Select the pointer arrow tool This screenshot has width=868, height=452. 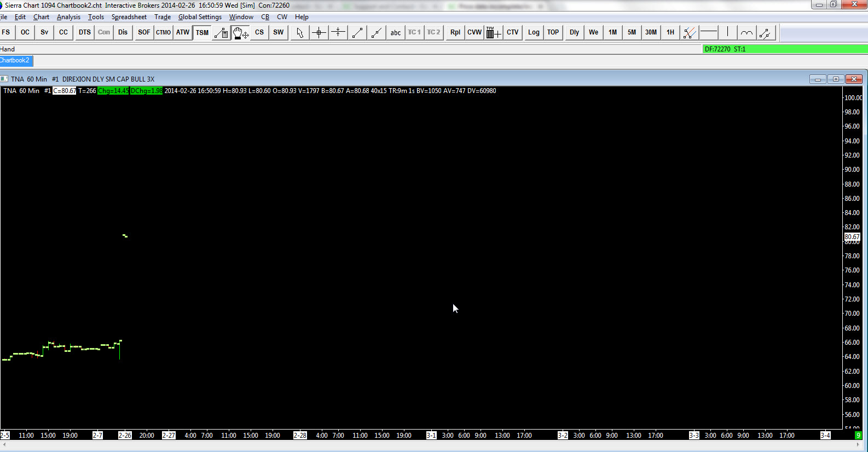pyautogui.click(x=299, y=32)
